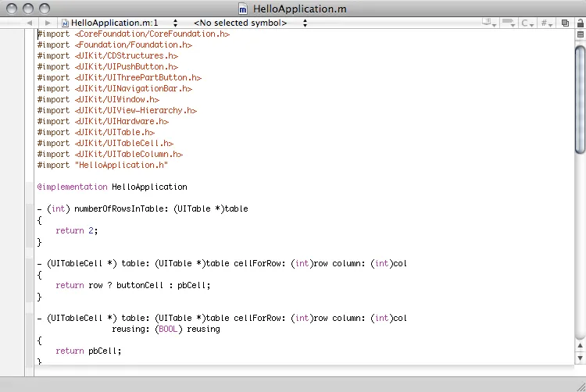Click the zoom window button
This screenshot has width=586, height=392.
pos(45,9)
